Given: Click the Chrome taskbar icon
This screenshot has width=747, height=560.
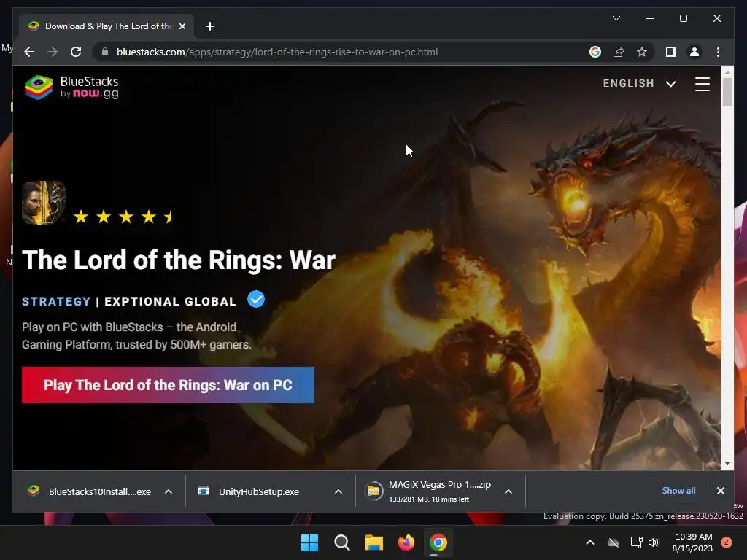Looking at the screenshot, I should pyautogui.click(x=438, y=542).
